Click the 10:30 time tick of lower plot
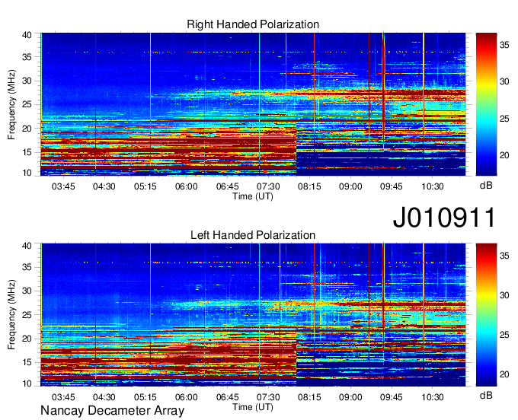The height and width of the screenshot is (420, 518). point(433,397)
